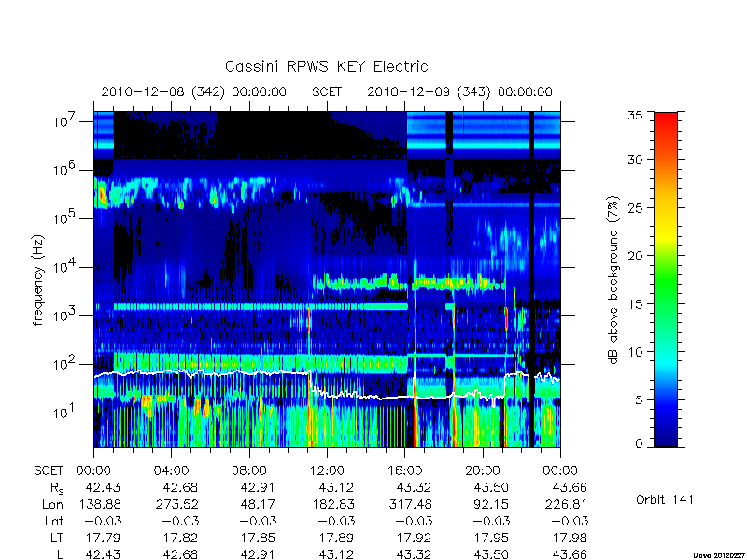This screenshot has height=560, width=747.
Task: Click the 20:00 SCET time label
Action: pyautogui.click(x=483, y=471)
